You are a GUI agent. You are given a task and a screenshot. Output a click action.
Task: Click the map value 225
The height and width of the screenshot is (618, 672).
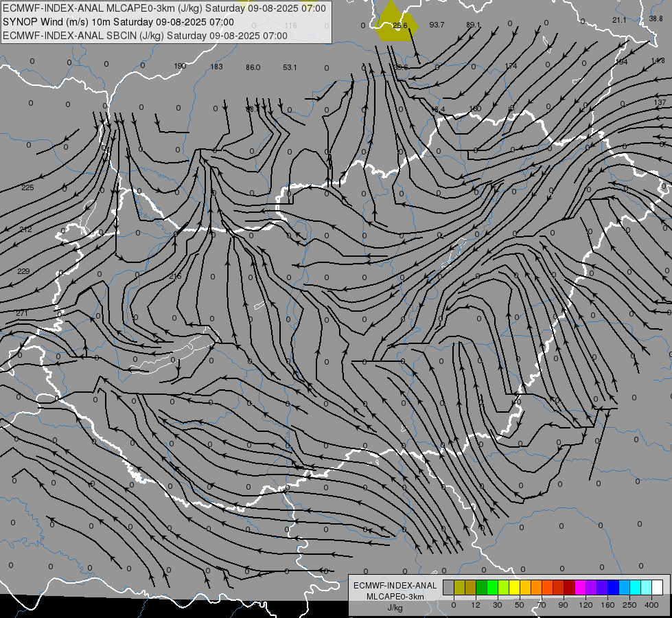tap(27, 187)
